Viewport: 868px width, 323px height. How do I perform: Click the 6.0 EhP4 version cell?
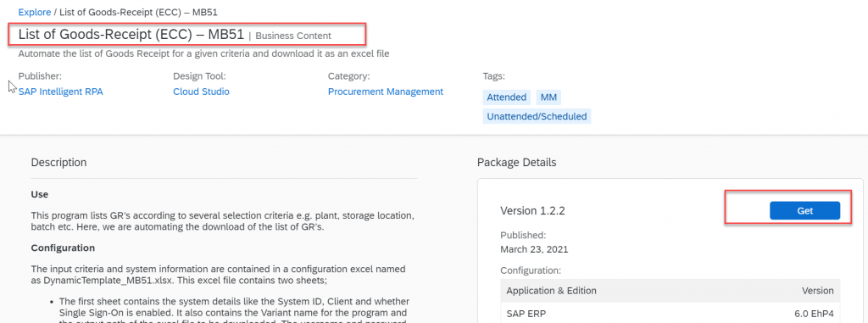[x=815, y=315]
